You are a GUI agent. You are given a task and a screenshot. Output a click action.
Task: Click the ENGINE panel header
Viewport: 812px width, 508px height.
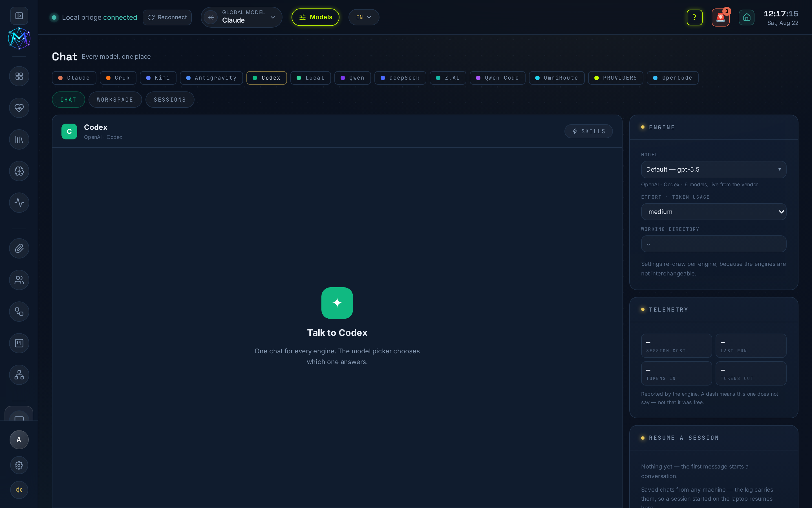(x=714, y=127)
